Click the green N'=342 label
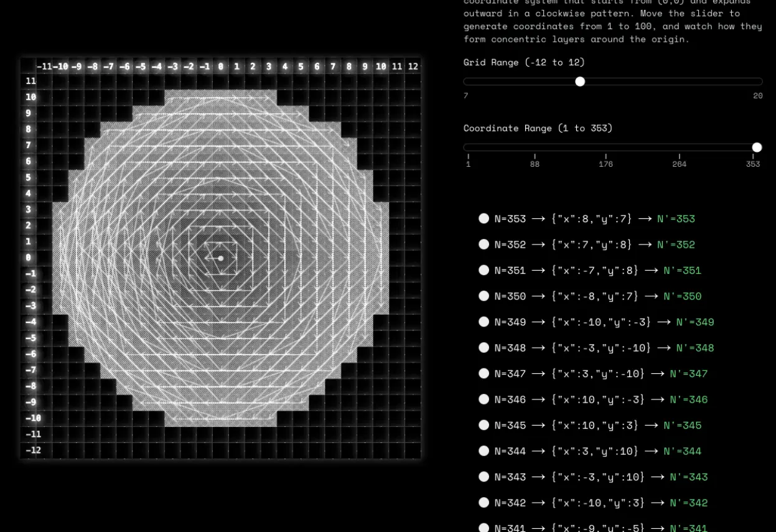This screenshot has height=532, width=776. coord(688,503)
